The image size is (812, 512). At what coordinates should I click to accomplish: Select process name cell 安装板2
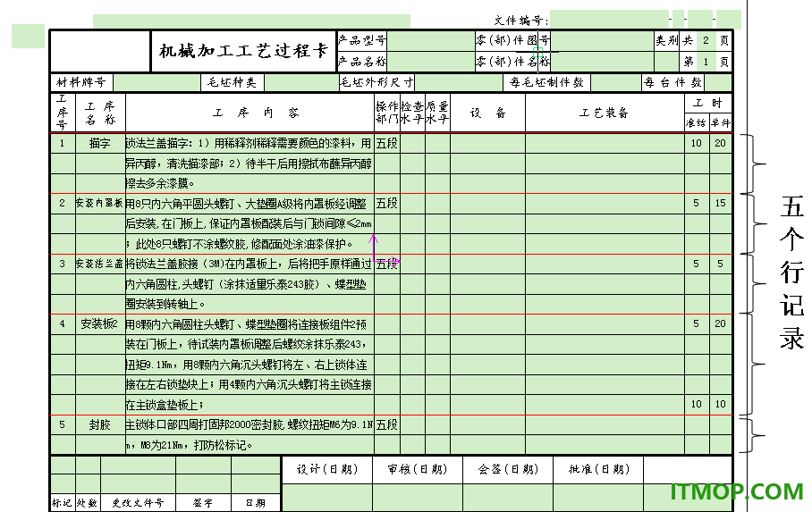point(100,324)
